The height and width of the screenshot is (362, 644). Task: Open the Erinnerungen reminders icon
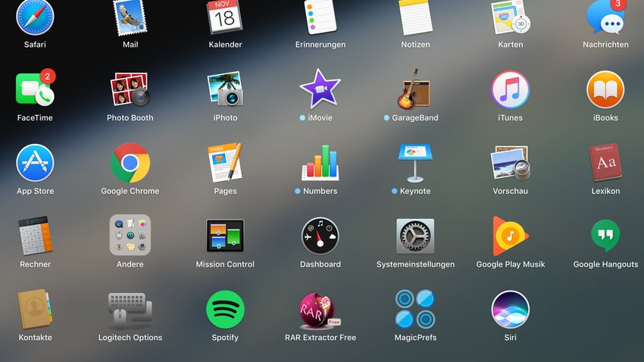coord(320,17)
